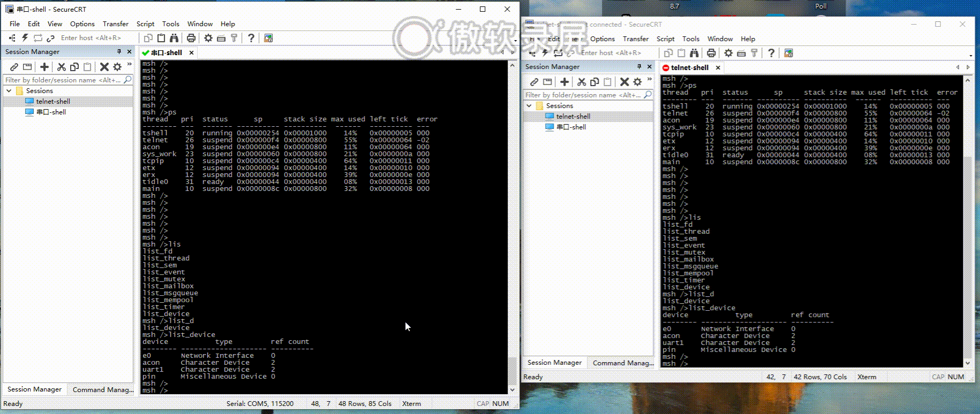The width and height of the screenshot is (980, 414).
Task: Click new session plus icon in 串口-shell Session Manager
Action: point(44,67)
